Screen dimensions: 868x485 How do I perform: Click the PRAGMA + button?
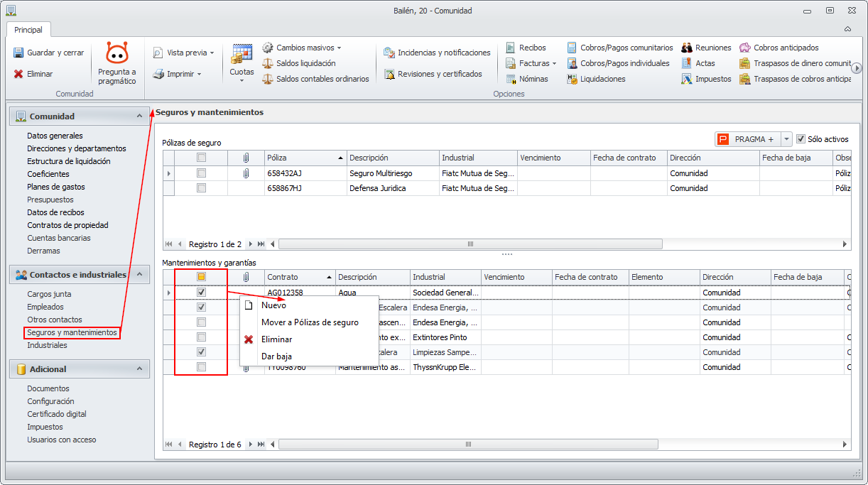(x=747, y=139)
